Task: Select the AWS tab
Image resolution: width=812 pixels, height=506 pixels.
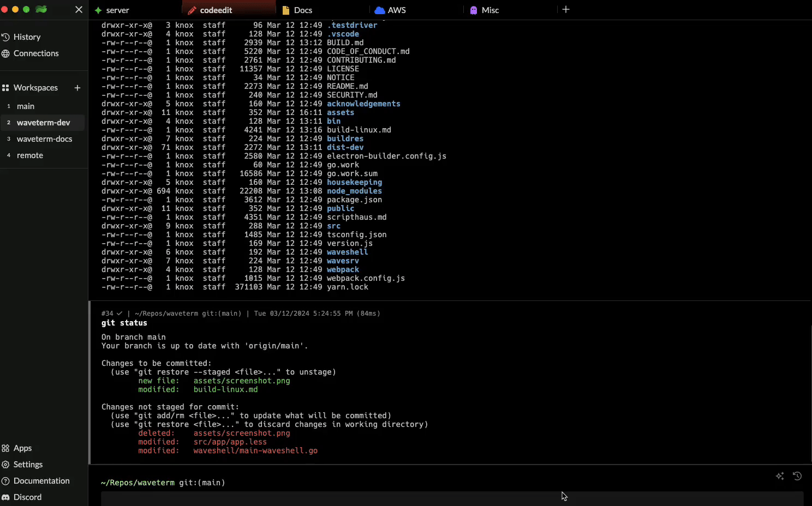Action: [x=396, y=10]
